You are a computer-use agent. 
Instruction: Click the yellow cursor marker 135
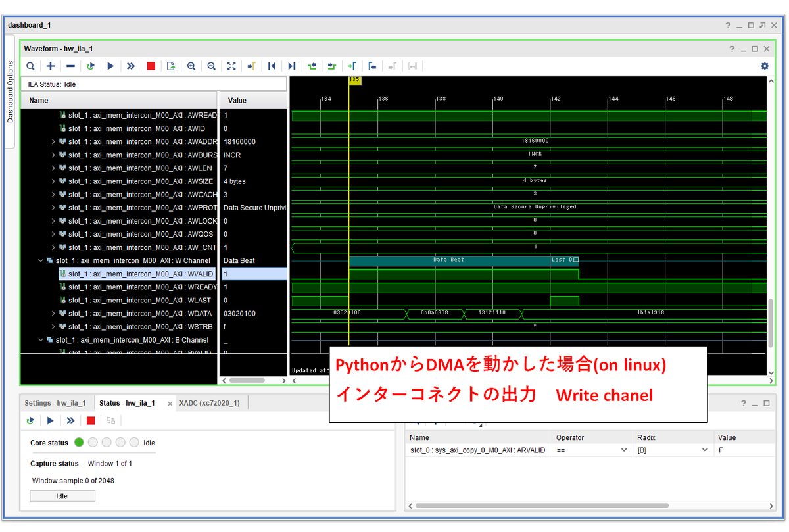pyautogui.click(x=354, y=80)
